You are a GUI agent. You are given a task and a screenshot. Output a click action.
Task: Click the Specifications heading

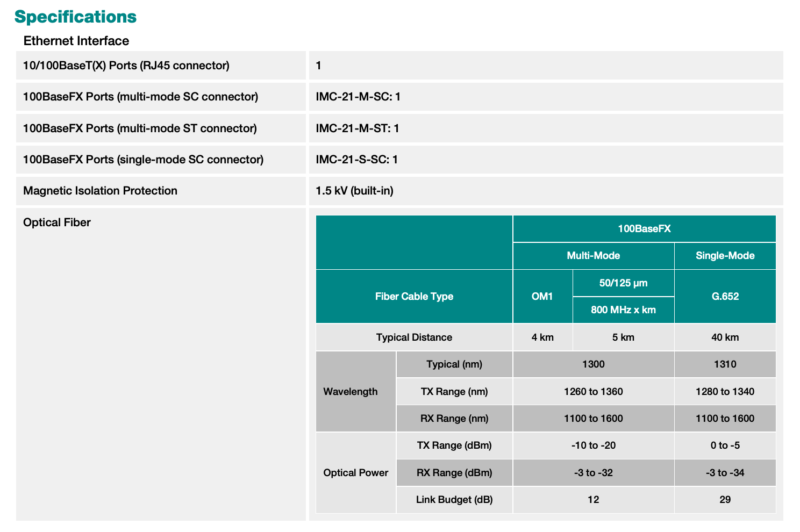(x=75, y=17)
